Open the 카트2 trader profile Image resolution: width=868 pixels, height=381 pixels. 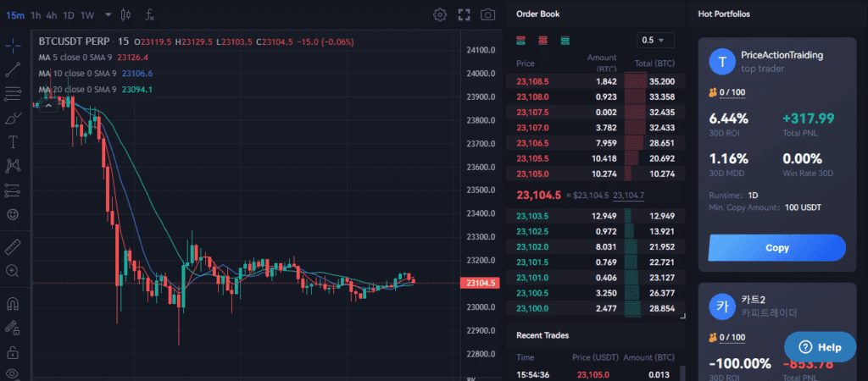[753, 299]
